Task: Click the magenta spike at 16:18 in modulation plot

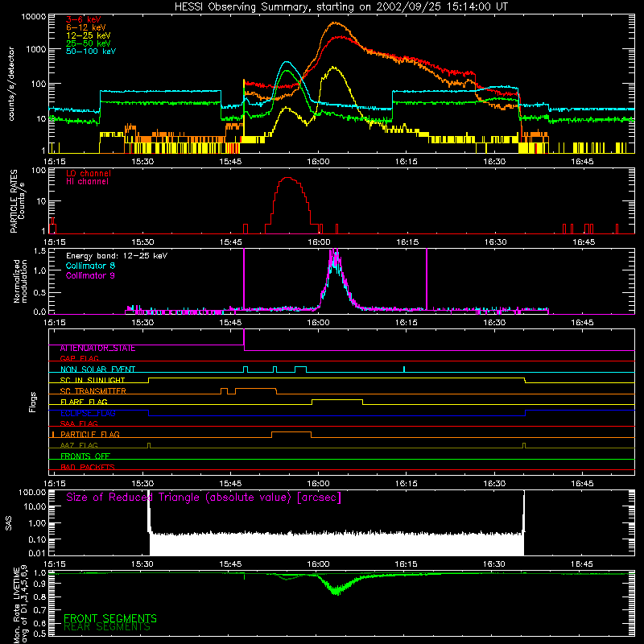Action: (x=427, y=279)
